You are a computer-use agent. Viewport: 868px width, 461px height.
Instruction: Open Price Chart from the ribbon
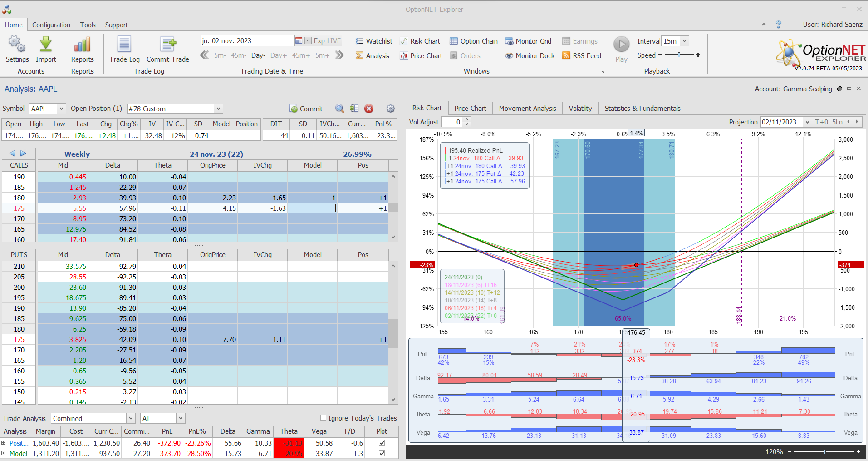421,56
